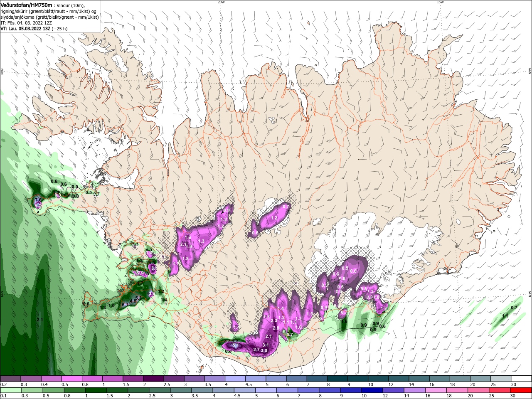532x399 pixels.
Task: Click the Veðurstofan/HM750m title
Action: 27,5
